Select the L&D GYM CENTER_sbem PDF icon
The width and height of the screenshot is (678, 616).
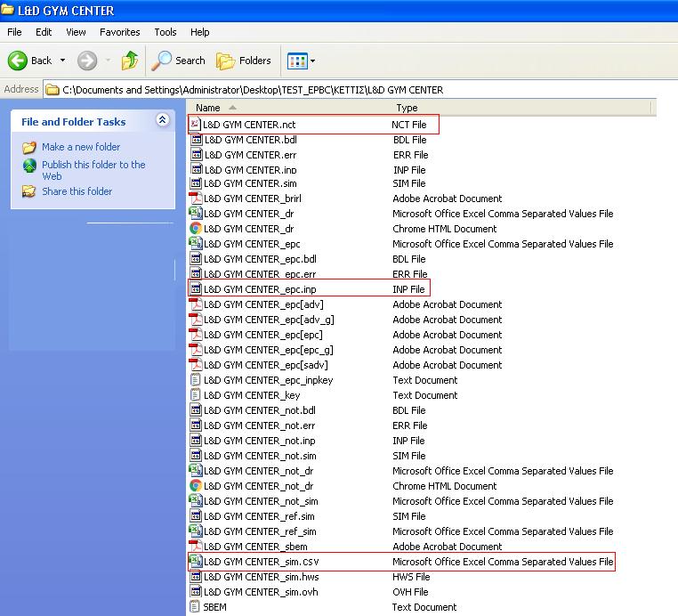196,547
